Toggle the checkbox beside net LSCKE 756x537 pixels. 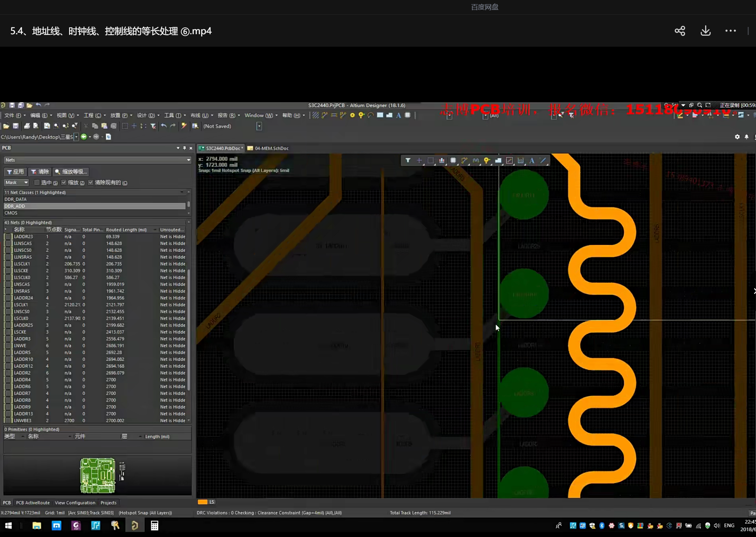[8, 332]
